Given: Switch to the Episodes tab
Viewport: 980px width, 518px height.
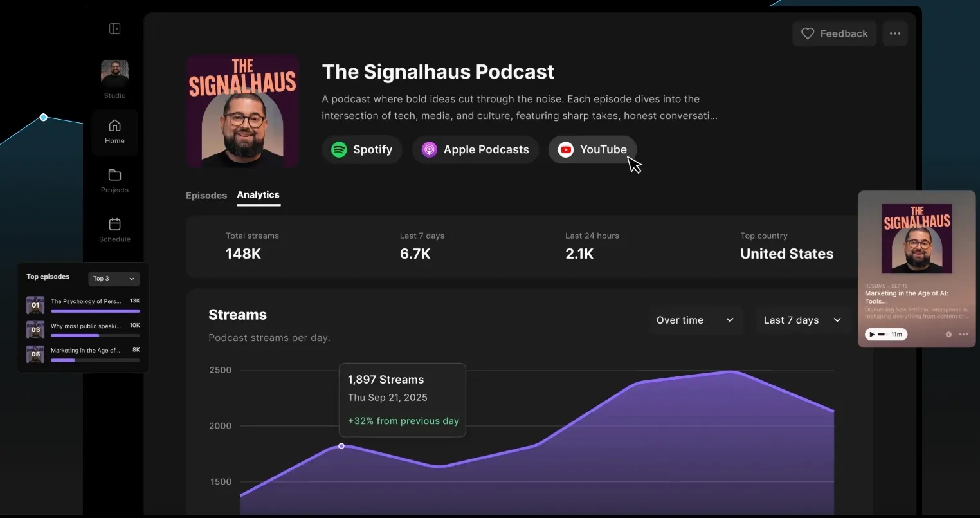Looking at the screenshot, I should pyautogui.click(x=206, y=196).
